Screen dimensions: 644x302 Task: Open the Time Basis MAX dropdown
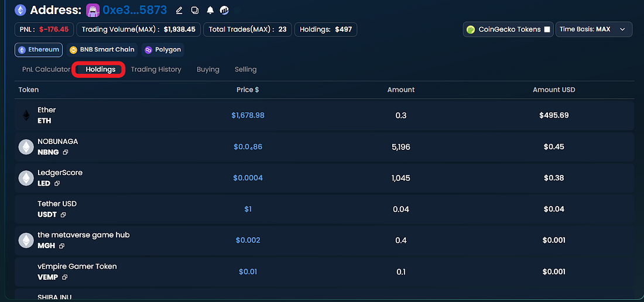point(594,29)
